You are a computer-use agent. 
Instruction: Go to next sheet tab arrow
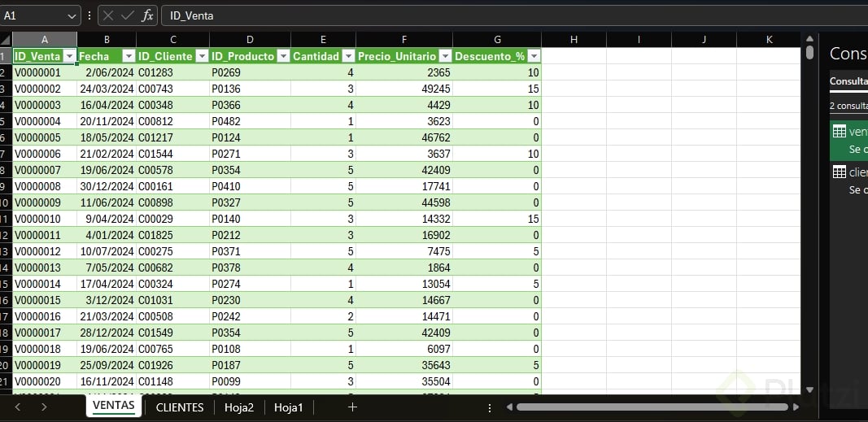(x=44, y=407)
